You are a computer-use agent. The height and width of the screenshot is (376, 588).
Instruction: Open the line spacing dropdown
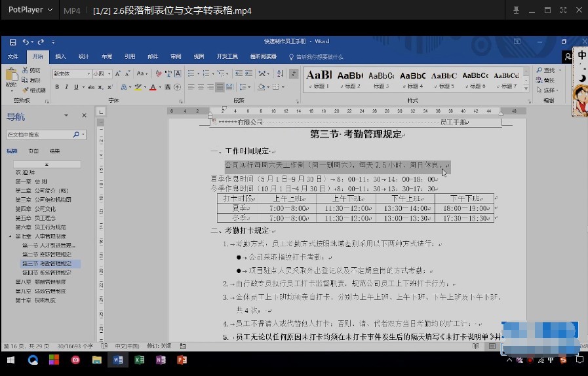pos(245,87)
